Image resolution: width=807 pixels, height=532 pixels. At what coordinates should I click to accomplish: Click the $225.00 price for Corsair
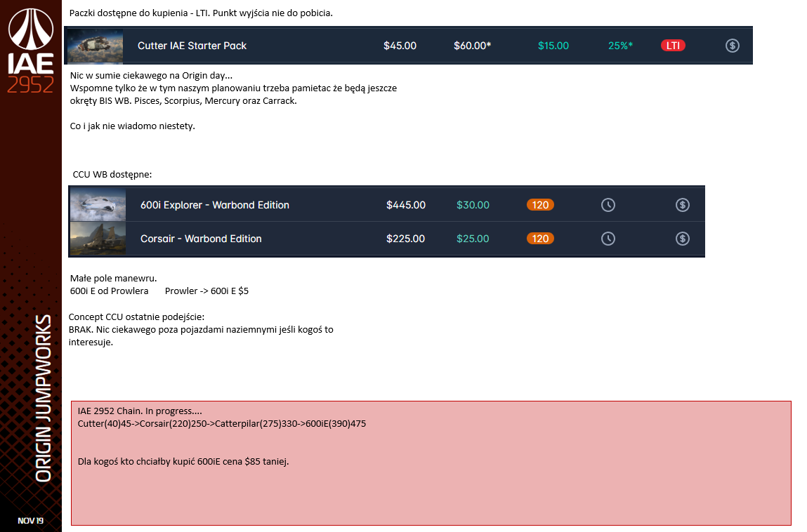pyautogui.click(x=405, y=239)
